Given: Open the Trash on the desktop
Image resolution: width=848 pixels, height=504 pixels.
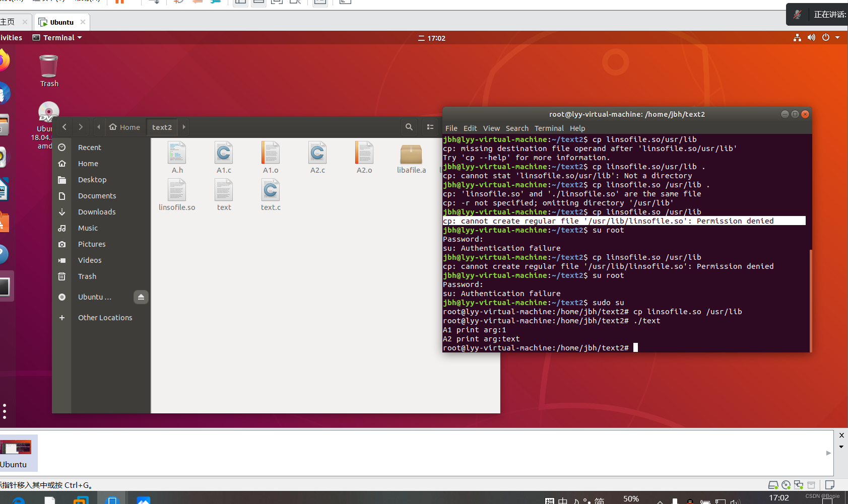Looking at the screenshot, I should click(49, 71).
